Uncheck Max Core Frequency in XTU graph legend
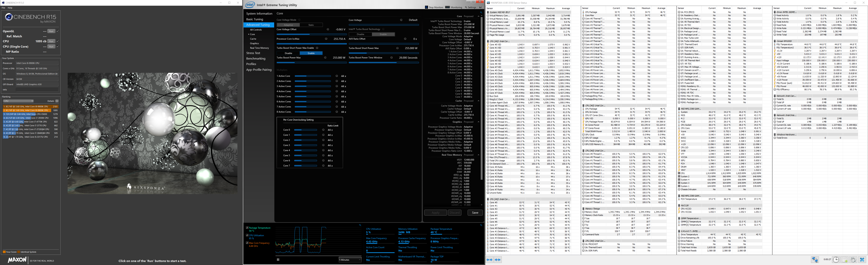The height and width of the screenshot is (265, 868). coord(247,243)
